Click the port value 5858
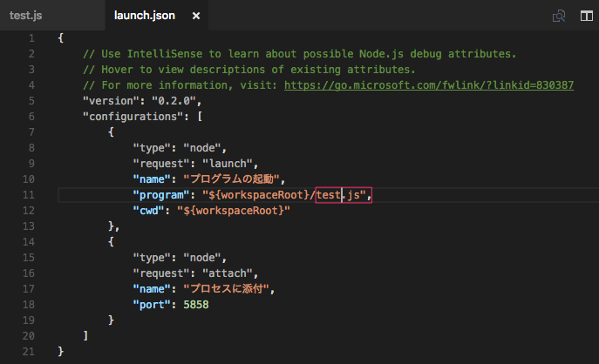The height and width of the screenshot is (364, 599). coord(196,305)
